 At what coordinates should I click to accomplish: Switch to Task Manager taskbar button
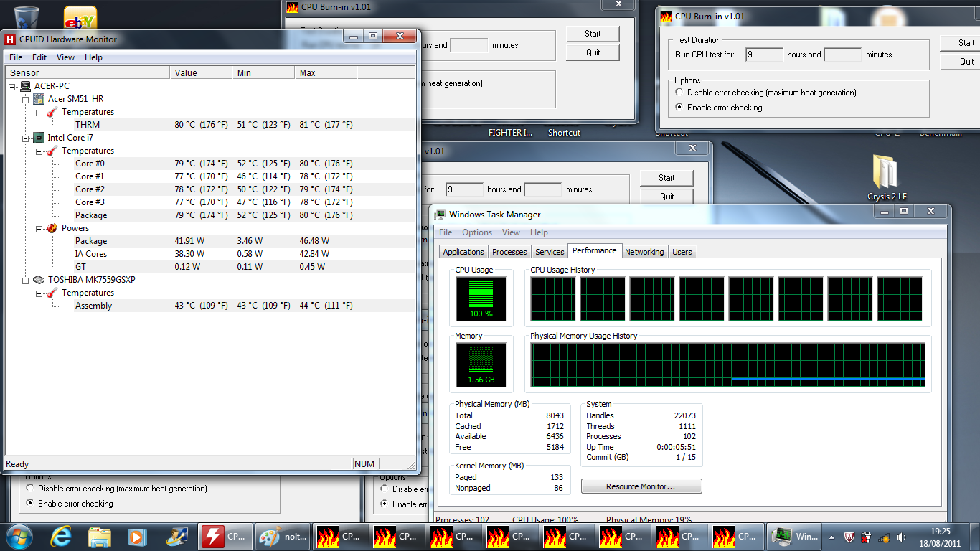point(794,536)
